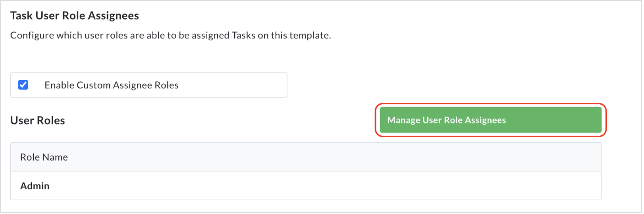Click the Role Name column header
644x214 pixels.
point(44,157)
